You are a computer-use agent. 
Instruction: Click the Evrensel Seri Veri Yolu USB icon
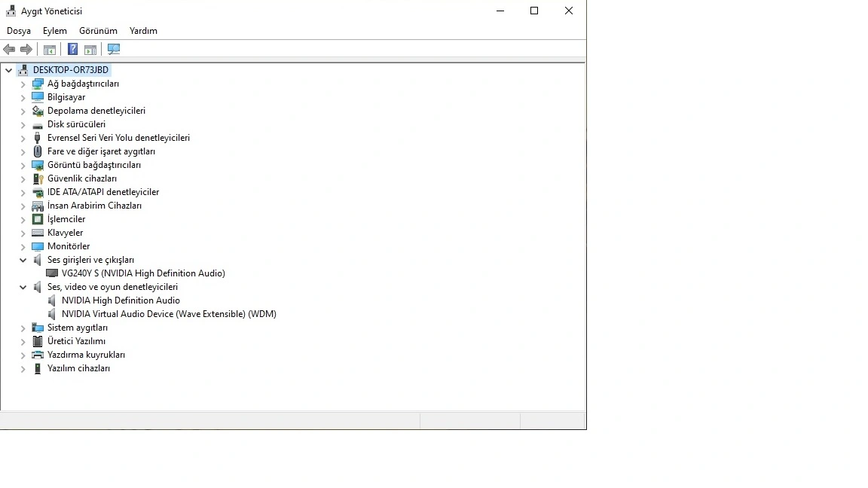click(x=38, y=138)
